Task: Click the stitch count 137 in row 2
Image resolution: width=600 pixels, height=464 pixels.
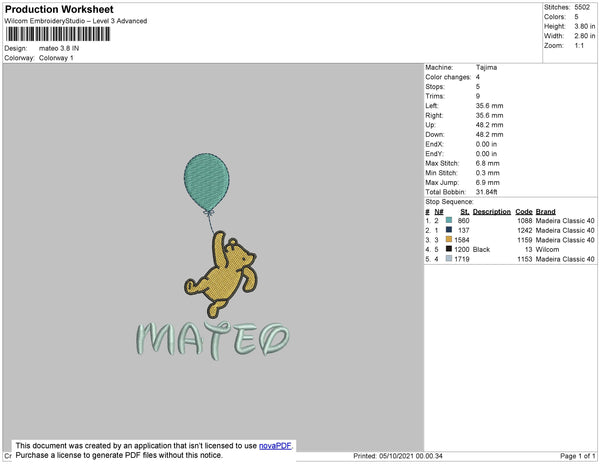Action: (463, 230)
